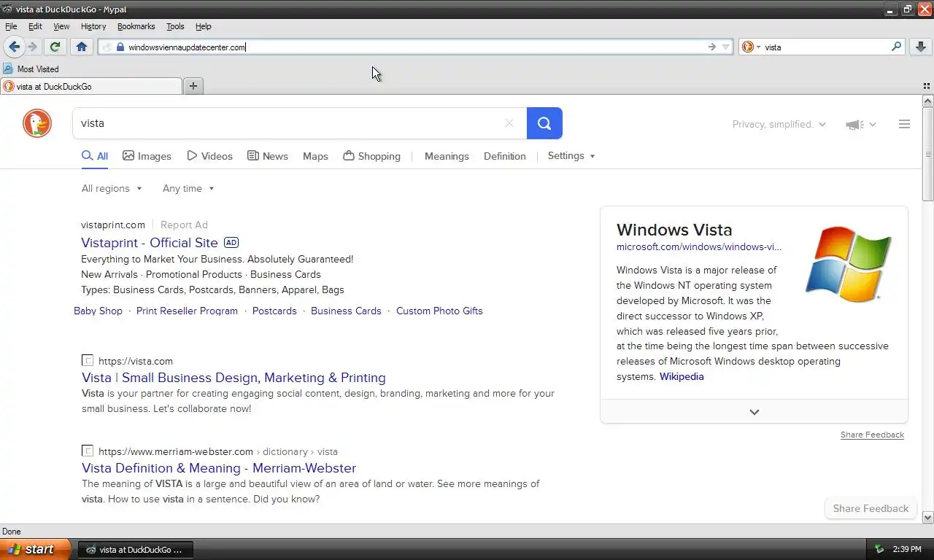Clear the vista query with the X icon
The width and height of the screenshot is (934, 560).
[509, 123]
